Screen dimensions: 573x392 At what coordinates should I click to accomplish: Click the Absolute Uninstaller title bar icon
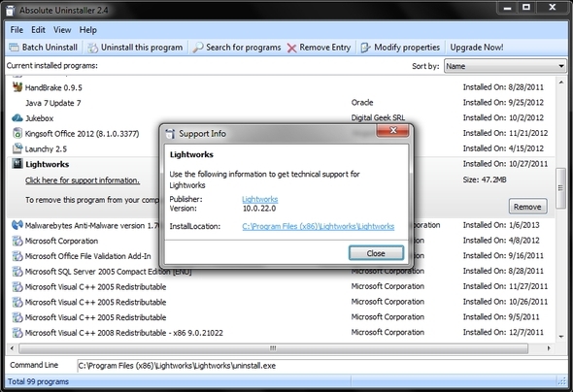11,11
